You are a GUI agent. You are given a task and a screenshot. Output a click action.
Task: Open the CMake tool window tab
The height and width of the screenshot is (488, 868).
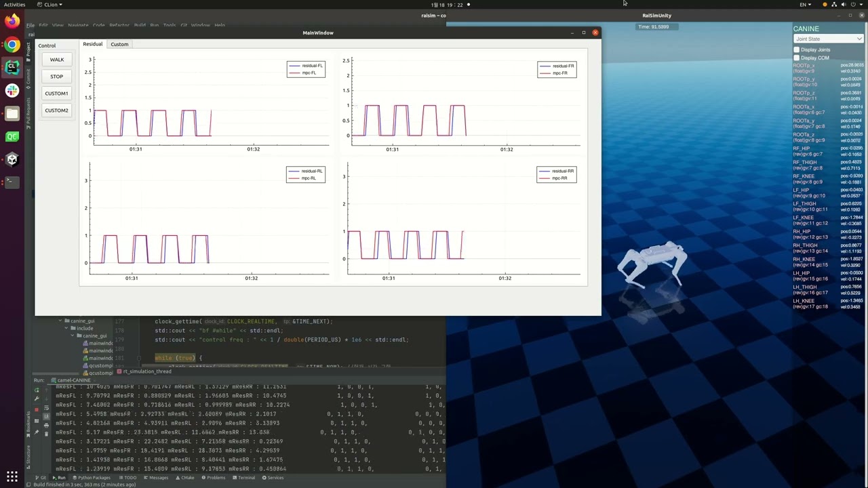click(184, 478)
